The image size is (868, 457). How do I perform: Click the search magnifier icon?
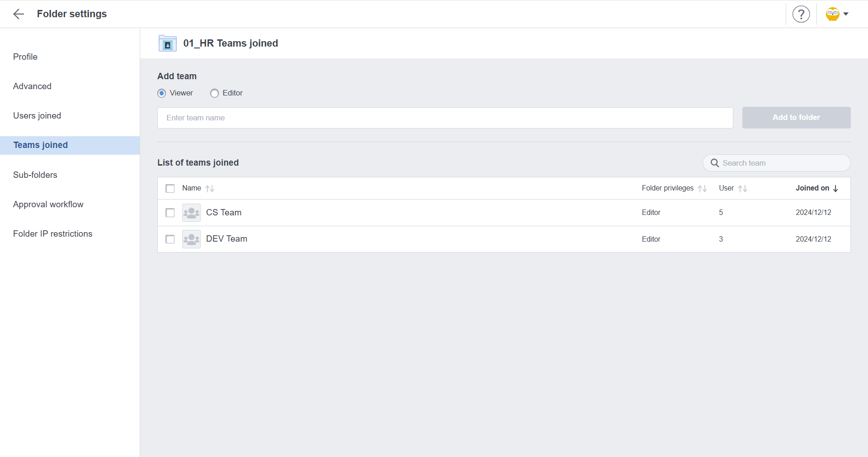pyautogui.click(x=715, y=163)
